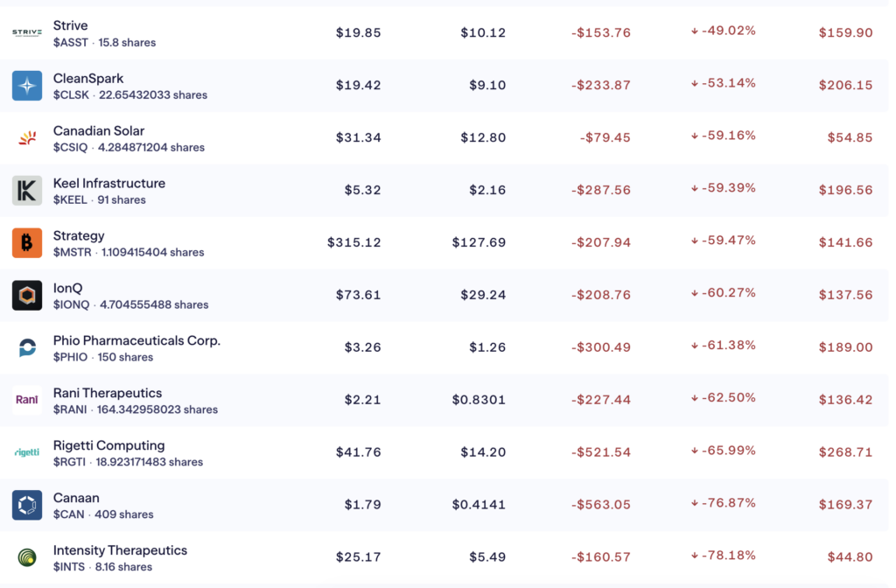Click the CleanSpark logo icon

[x=27, y=86]
